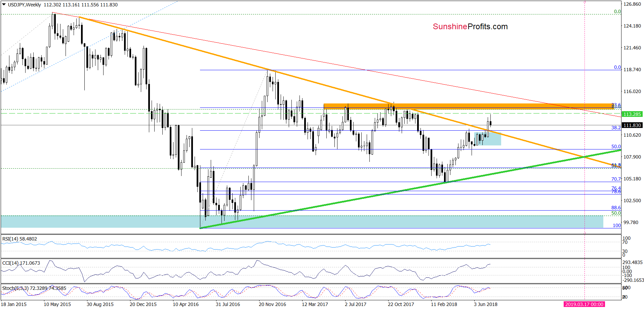Screen dimensions: 644x309
Task: Select the thin red declining trendline
Action: pos(336,64)
